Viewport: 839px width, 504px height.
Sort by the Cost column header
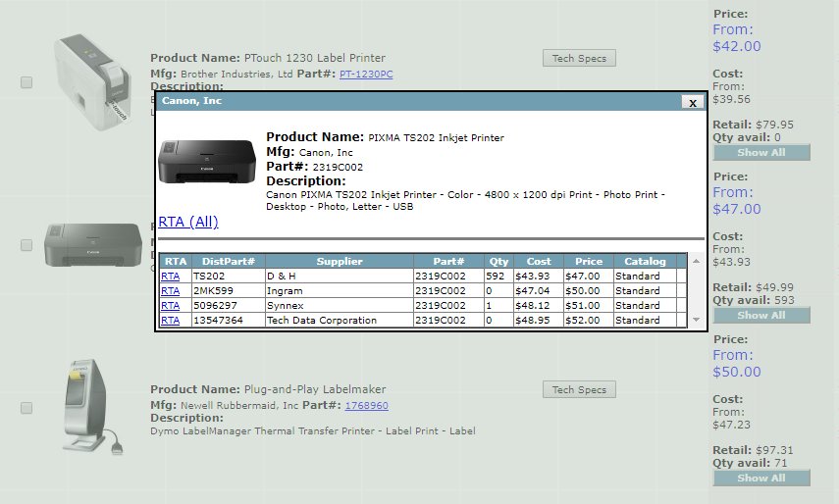[539, 262]
